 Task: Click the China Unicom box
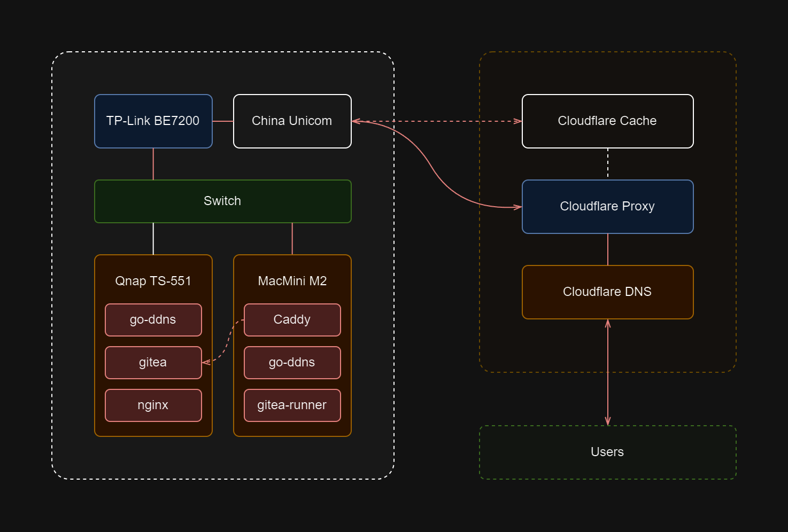click(292, 121)
